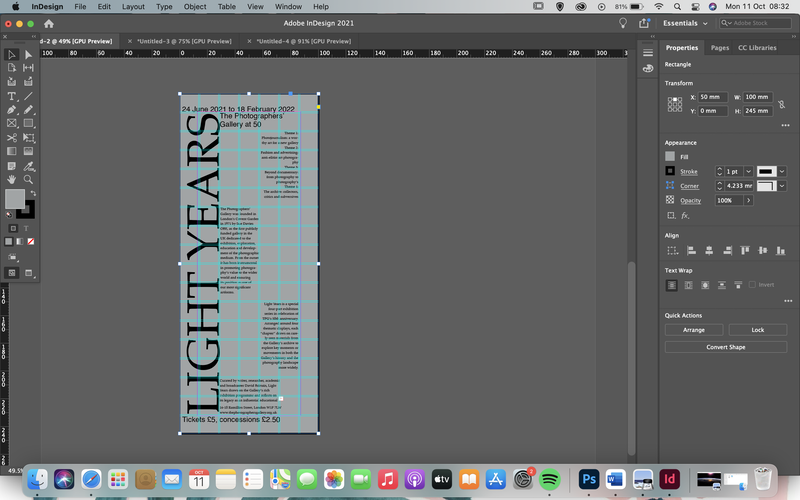Viewport: 800px width, 500px height.
Task: Open the stroke weight dropdown
Action: 748,171
